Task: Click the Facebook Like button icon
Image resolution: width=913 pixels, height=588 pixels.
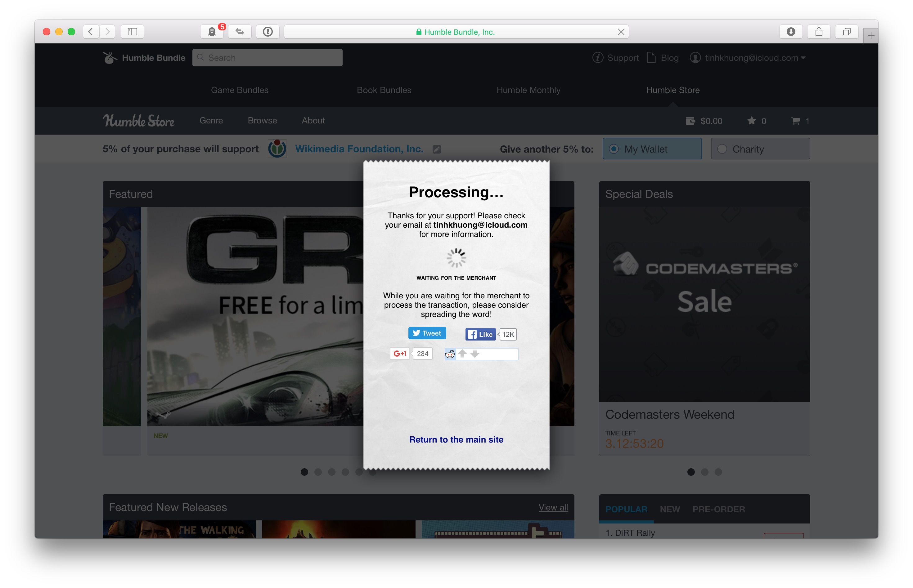Action: [479, 334]
